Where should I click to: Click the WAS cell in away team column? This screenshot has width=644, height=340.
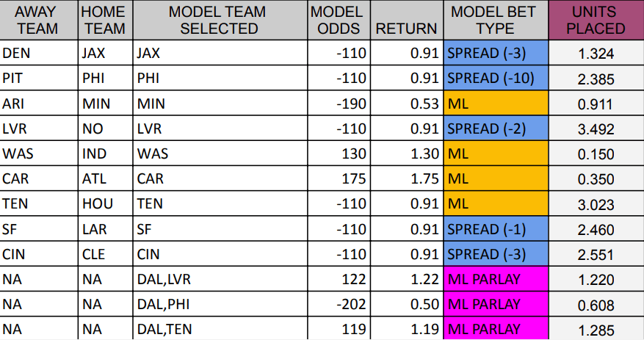pyautogui.click(x=37, y=153)
